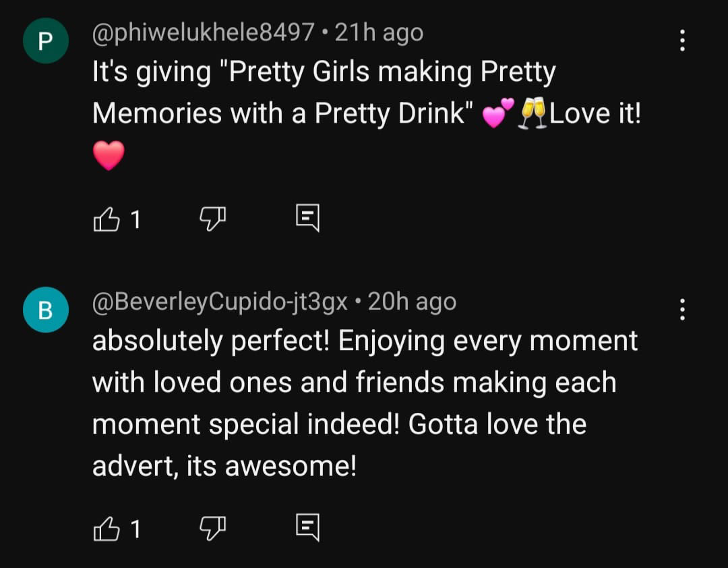Open the @BeverleyCupido-jt3gx channel link

220,302
